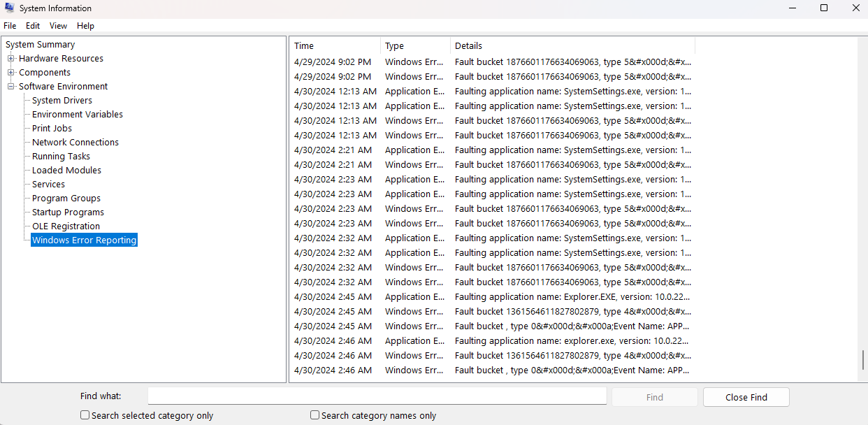Click the Find button
Image resolution: width=868 pixels, height=425 pixels.
(655, 397)
